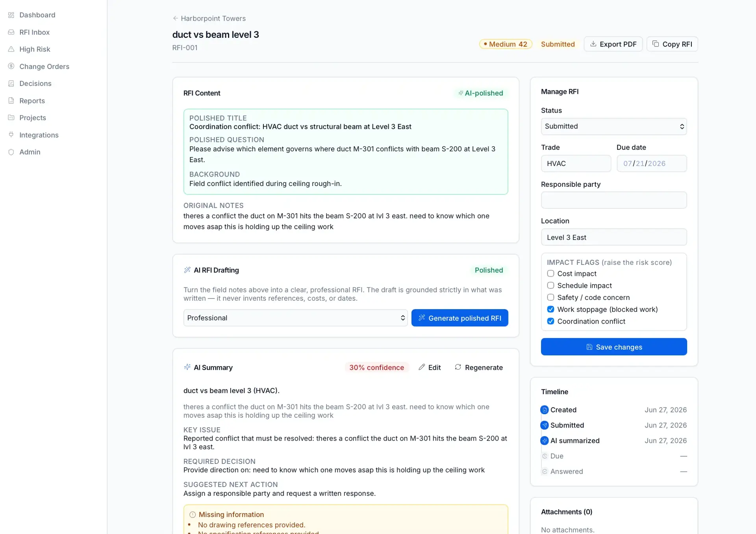Click the sparkle icon next to AI-polished
The width and height of the screenshot is (756, 534).
460,93
